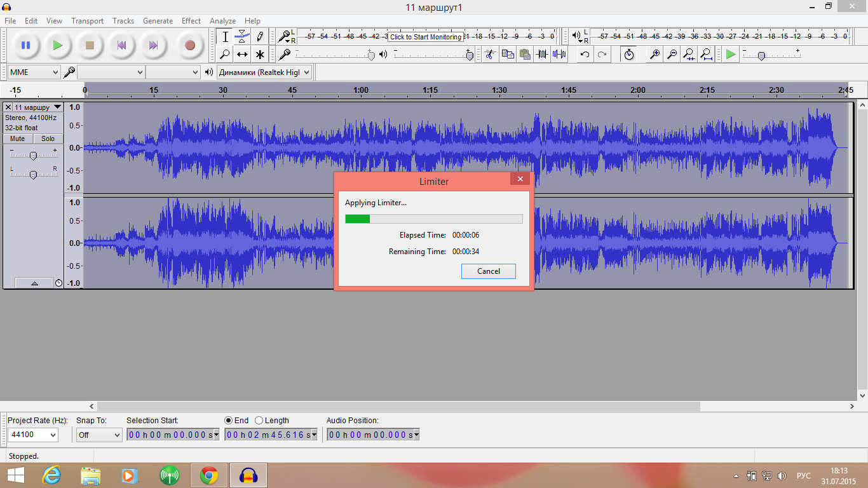Click the Copy icon in edit toolbar
The height and width of the screenshot is (488, 868).
507,54
